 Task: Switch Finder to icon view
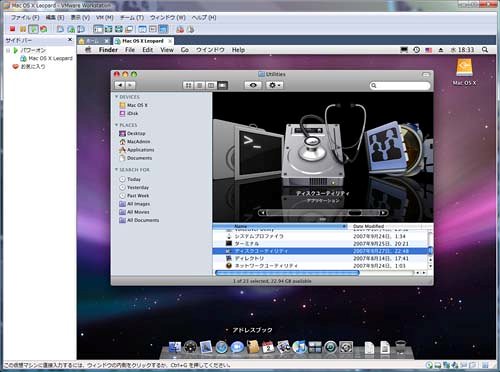tap(188, 85)
